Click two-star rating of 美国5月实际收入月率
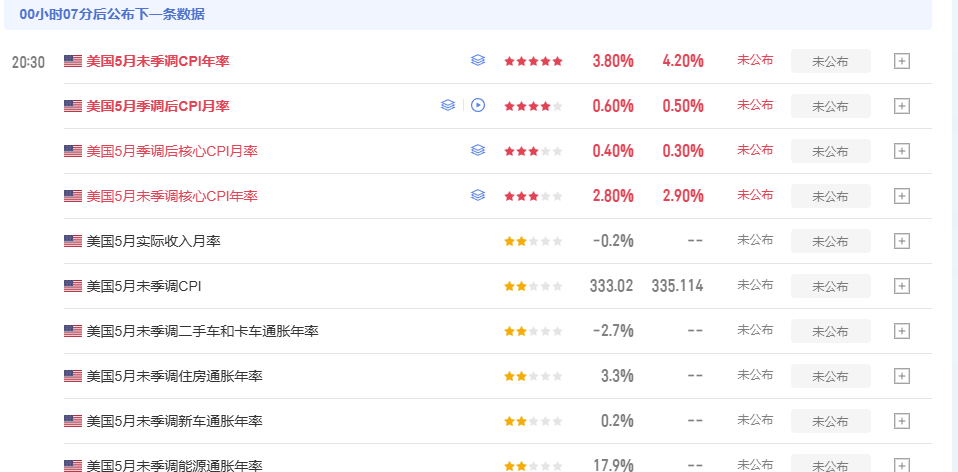 click(533, 241)
